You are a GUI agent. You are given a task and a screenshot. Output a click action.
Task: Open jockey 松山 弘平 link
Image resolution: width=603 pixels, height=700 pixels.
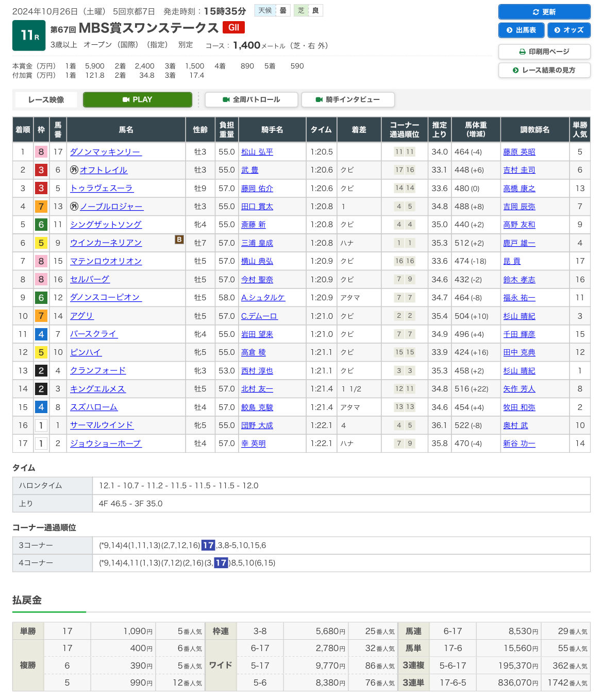click(257, 152)
